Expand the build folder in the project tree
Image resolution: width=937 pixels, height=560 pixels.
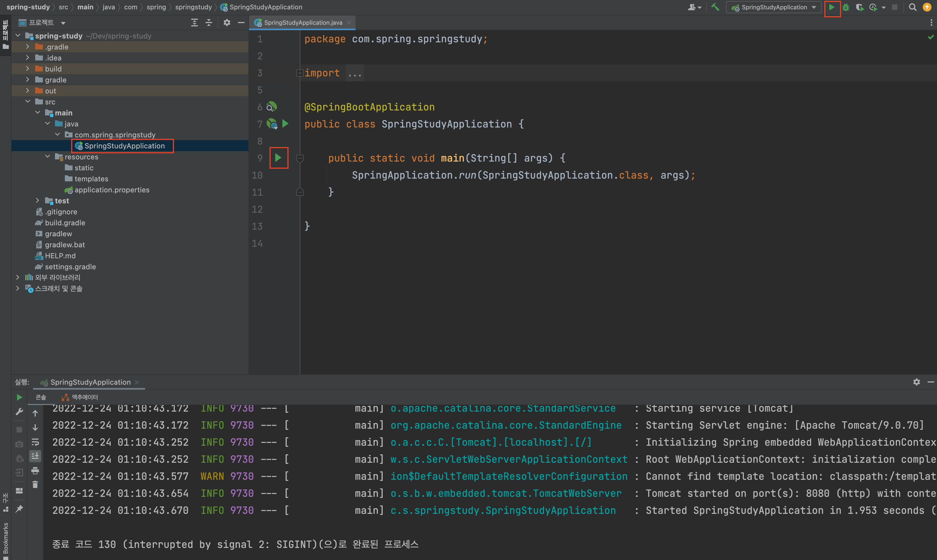pos(27,69)
